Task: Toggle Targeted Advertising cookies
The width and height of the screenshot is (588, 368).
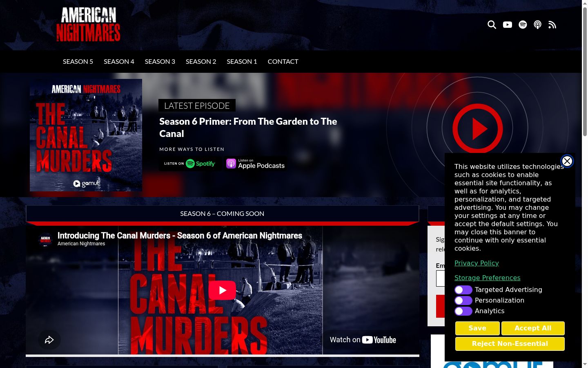Action: [463, 290]
